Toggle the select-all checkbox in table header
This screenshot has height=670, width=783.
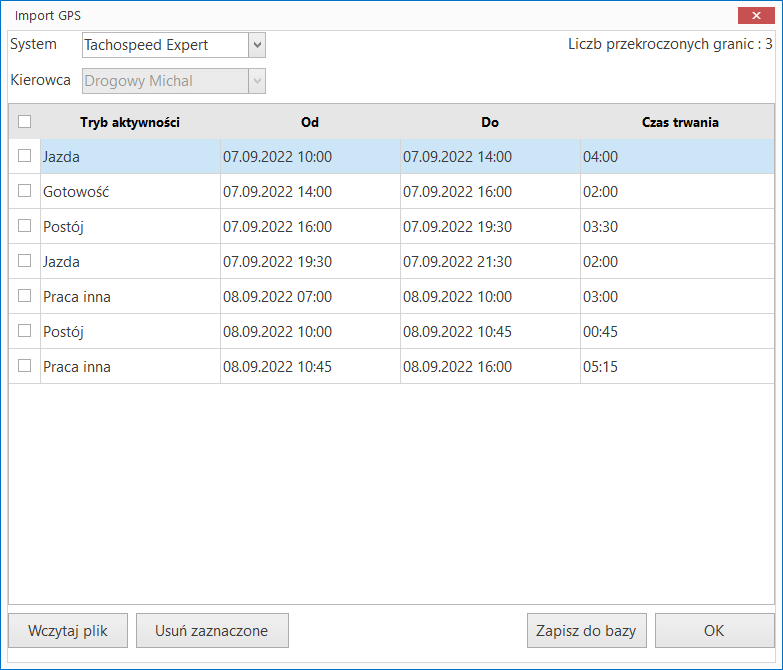(x=25, y=122)
